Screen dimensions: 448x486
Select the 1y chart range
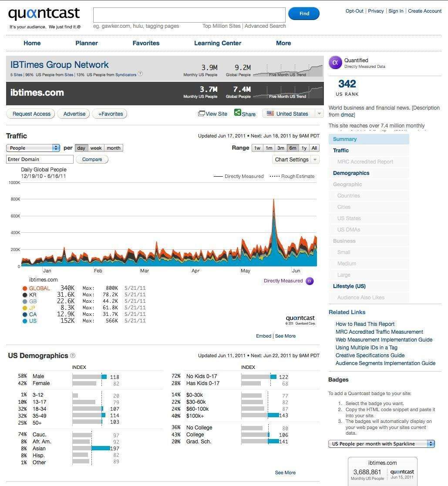tap(304, 148)
